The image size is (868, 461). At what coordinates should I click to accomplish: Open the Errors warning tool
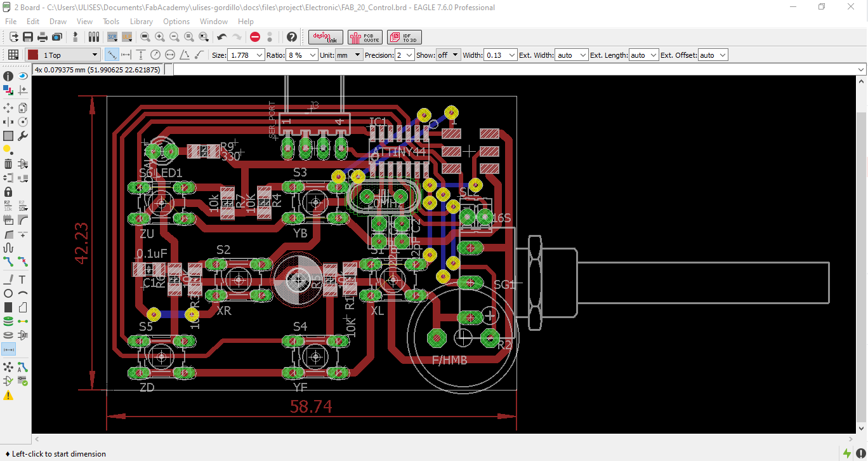tap(8, 395)
